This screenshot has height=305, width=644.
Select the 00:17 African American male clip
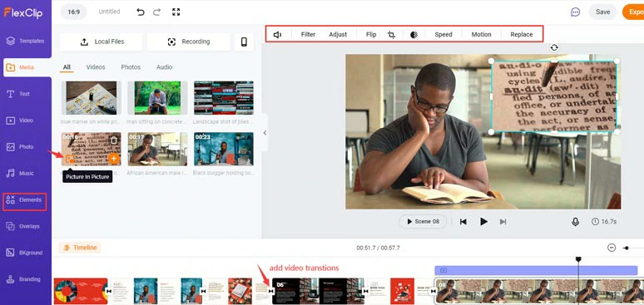coord(157,149)
